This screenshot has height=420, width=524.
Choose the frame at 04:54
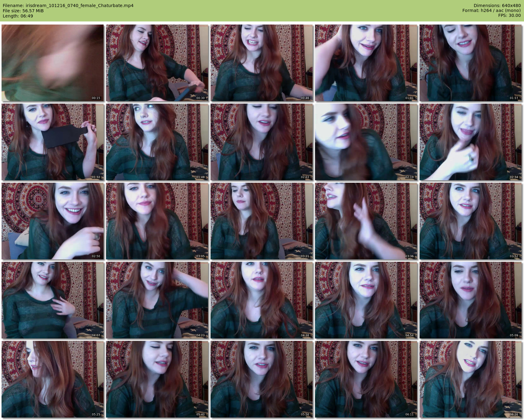point(366,300)
